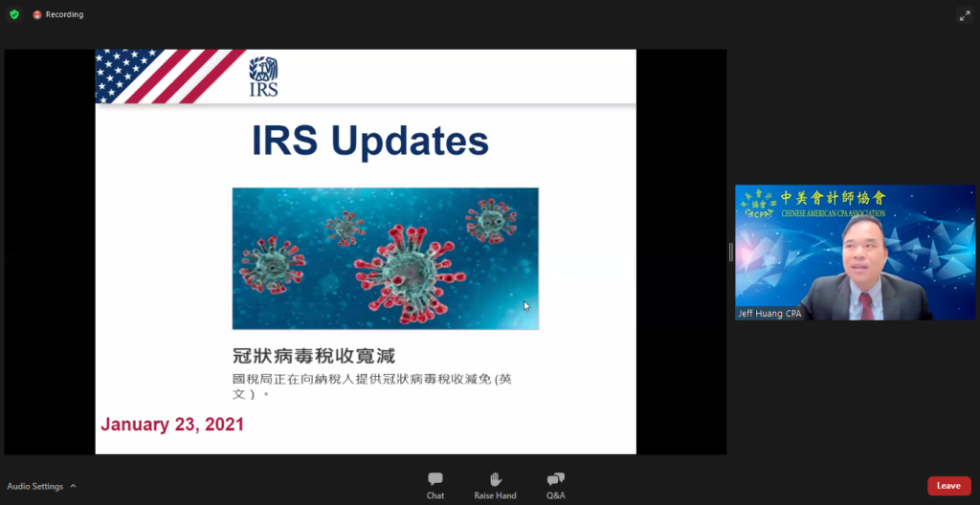Open the Chat panel
The image size is (980, 505).
435,486
